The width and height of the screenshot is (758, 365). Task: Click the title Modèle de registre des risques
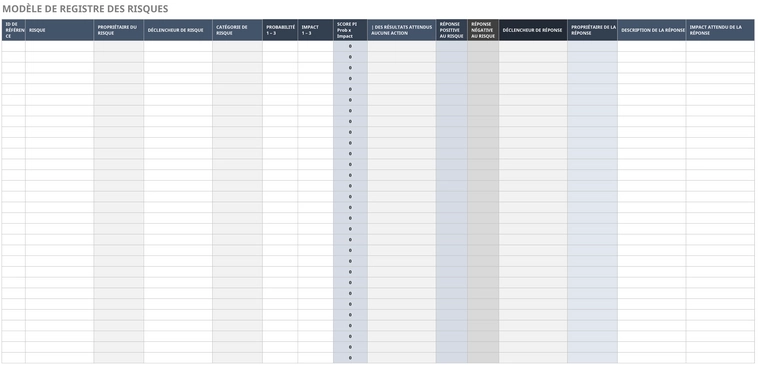coord(86,9)
